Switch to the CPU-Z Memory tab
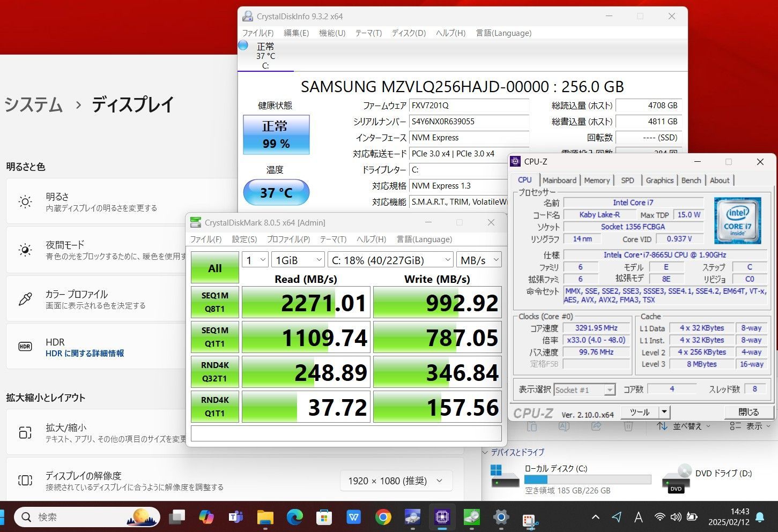 coord(597,181)
